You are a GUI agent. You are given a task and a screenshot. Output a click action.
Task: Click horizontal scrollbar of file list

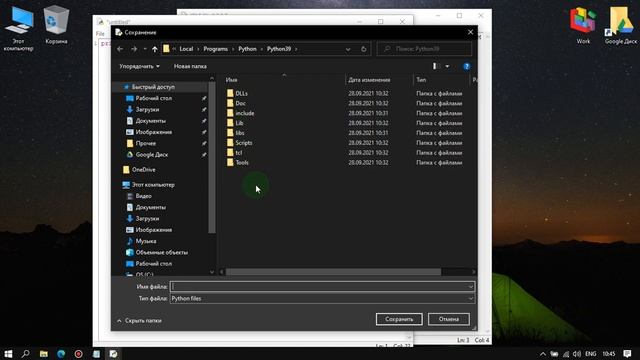(x=333, y=272)
